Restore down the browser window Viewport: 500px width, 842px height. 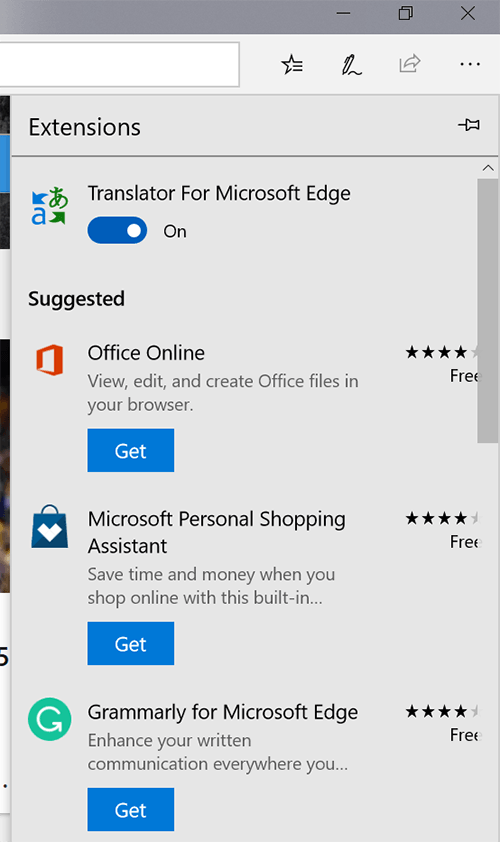coord(406,13)
